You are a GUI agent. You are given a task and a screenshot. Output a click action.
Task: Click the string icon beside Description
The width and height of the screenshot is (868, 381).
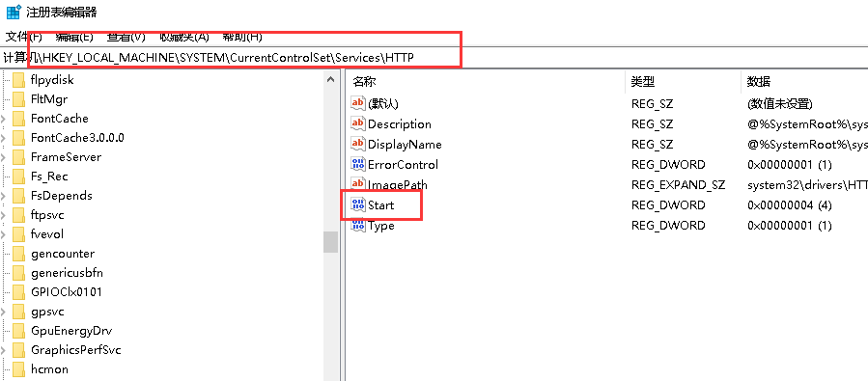click(x=358, y=123)
